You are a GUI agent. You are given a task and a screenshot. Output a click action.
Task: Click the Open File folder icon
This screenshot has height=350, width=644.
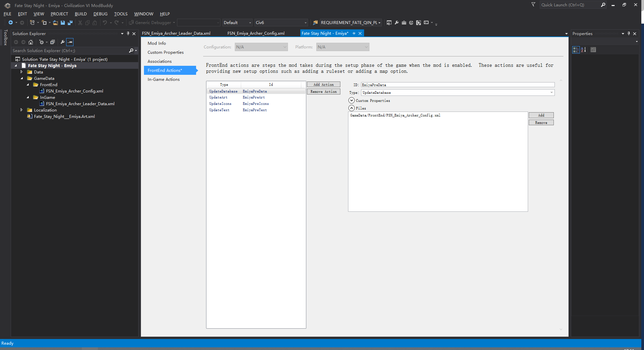pyautogui.click(x=55, y=23)
